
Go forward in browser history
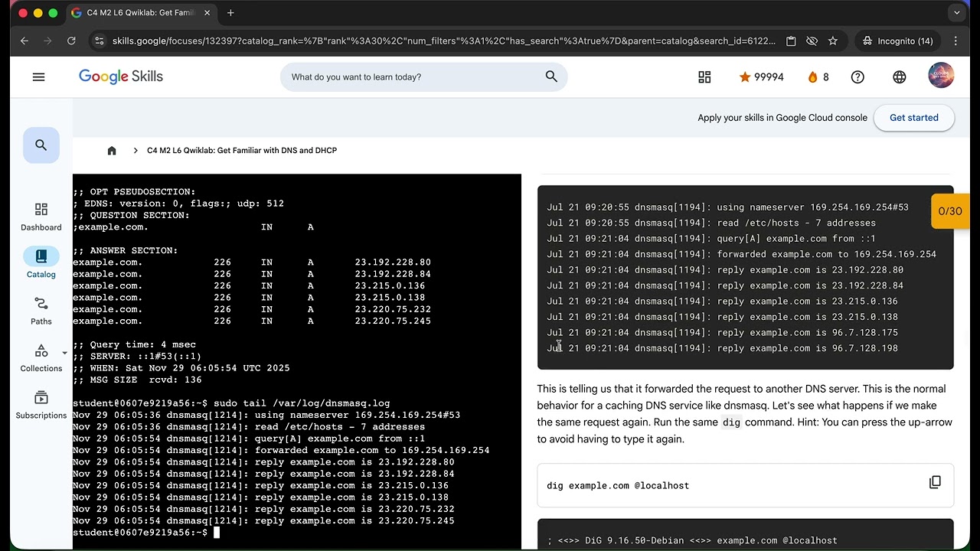tap(47, 41)
